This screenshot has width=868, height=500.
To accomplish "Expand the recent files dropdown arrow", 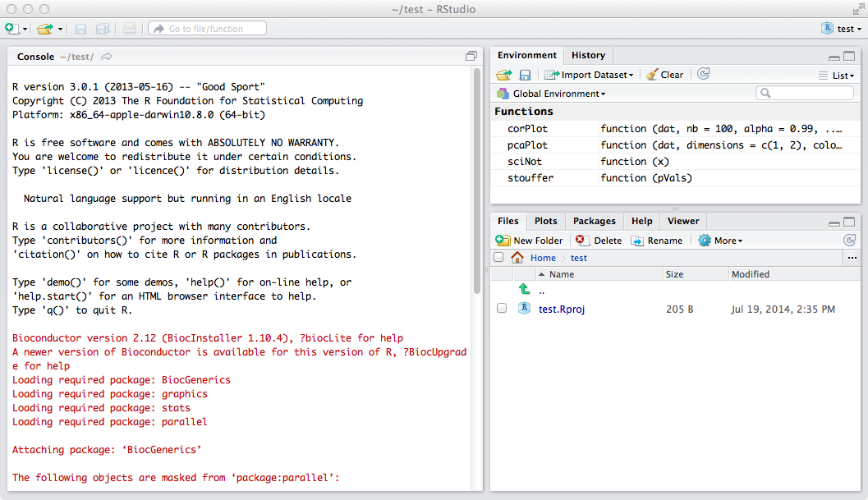I will 60,30.
